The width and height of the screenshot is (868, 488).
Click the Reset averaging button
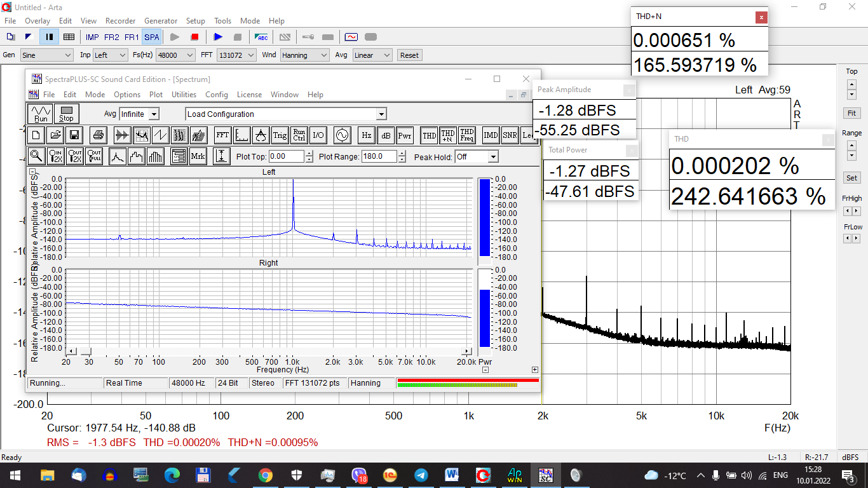(409, 55)
